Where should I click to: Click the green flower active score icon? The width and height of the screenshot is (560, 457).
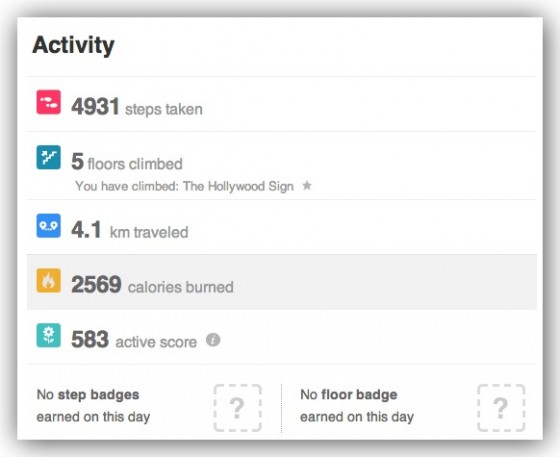click(x=49, y=336)
